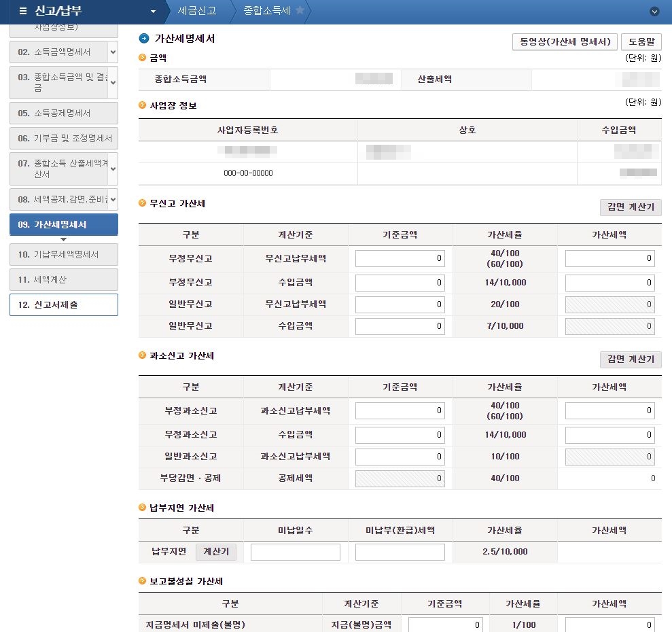This screenshot has height=632, width=672.
Task: Open the 세금신고 breadcrumb tab
Action: [197, 11]
